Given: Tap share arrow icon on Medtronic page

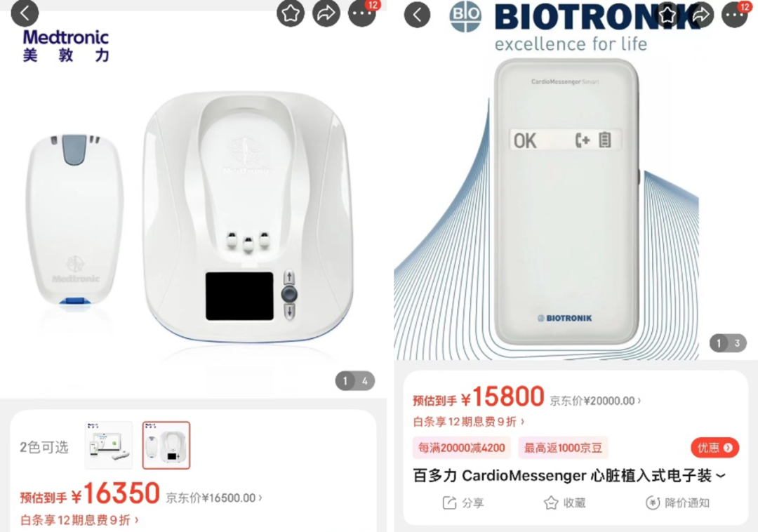Looking at the screenshot, I should pos(326,13).
